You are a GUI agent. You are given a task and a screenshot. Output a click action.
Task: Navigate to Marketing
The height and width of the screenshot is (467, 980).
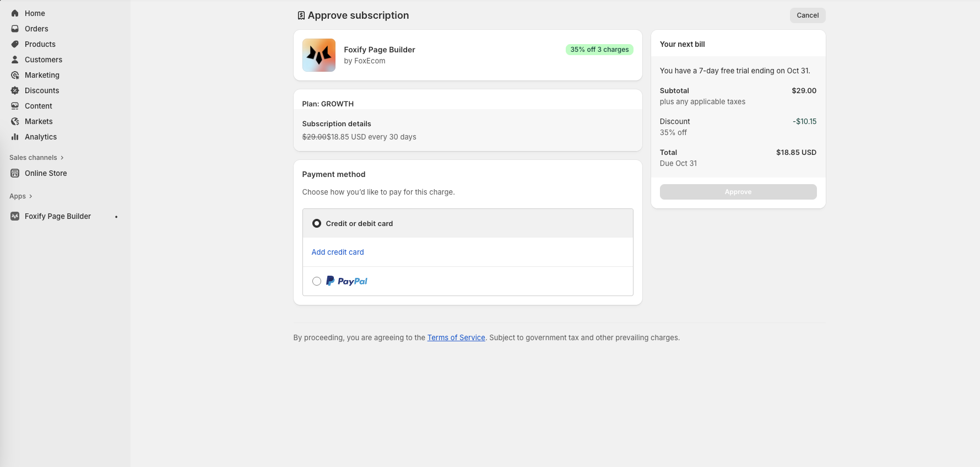pos(42,75)
